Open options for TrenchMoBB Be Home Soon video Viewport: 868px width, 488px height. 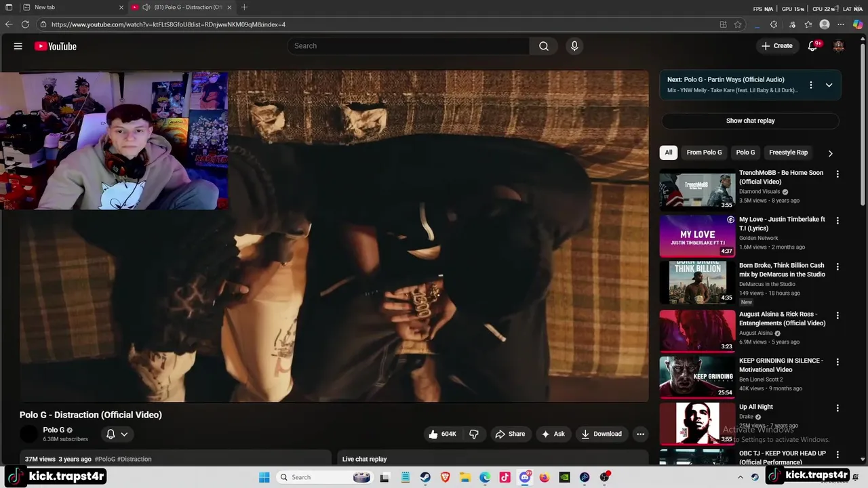(837, 174)
